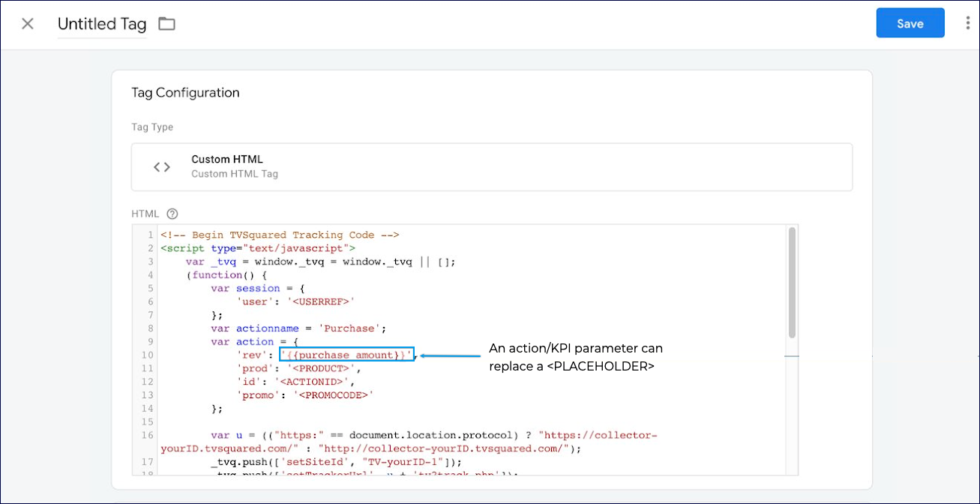This screenshot has height=504, width=980.
Task: Close the tag editor with the X icon
Action: pyautogui.click(x=28, y=24)
